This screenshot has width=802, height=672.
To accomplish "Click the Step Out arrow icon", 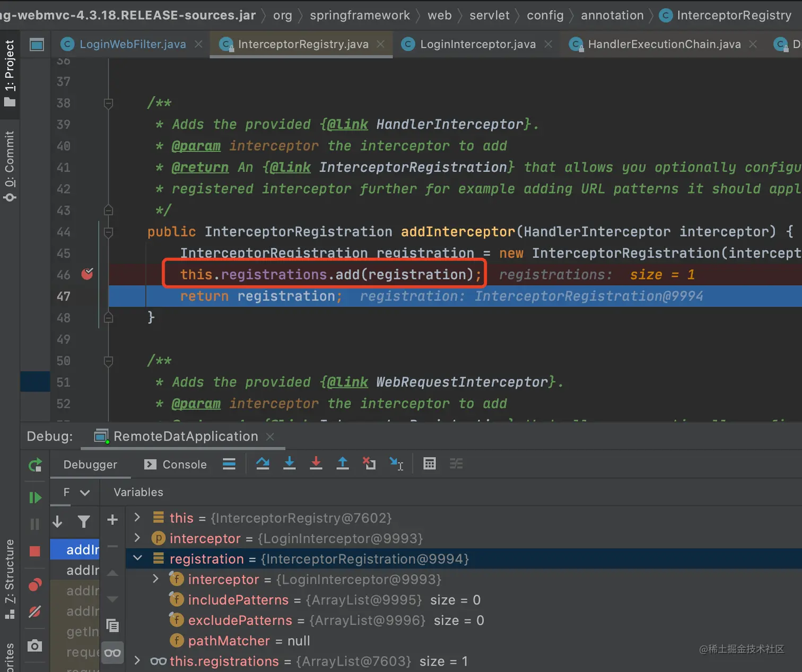I will [343, 464].
